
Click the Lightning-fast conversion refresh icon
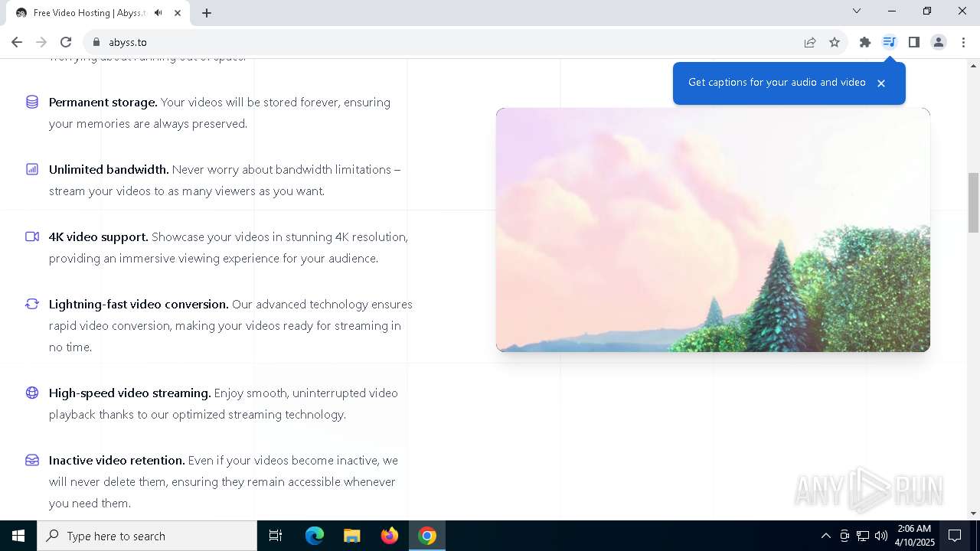[32, 304]
